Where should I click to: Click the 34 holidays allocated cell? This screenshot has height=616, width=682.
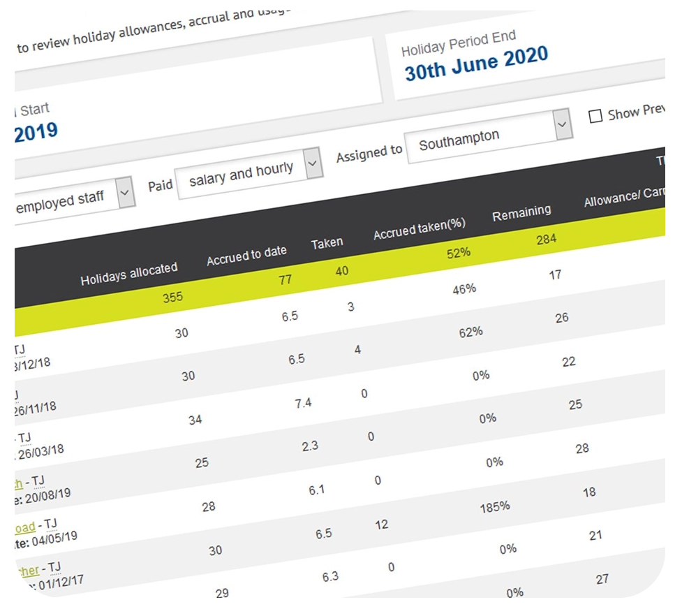tap(195, 420)
